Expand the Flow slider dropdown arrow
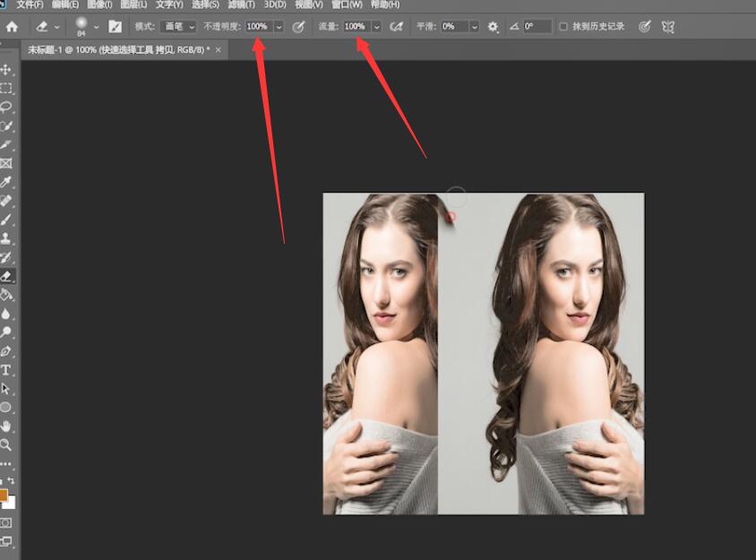Screen dimensions: 756x560 pyautogui.click(x=376, y=27)
